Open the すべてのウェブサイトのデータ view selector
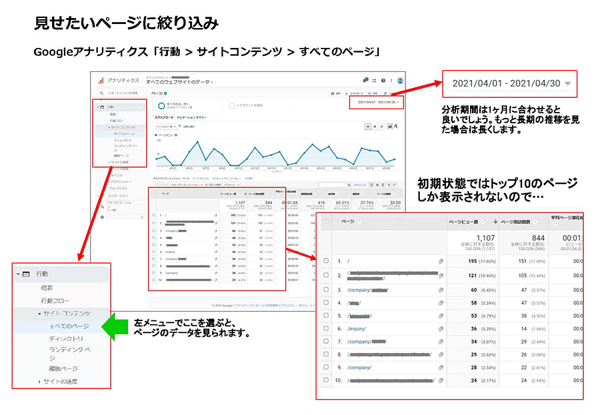The image size is (600, 415). pyautogui.click(x=179, y=82)
